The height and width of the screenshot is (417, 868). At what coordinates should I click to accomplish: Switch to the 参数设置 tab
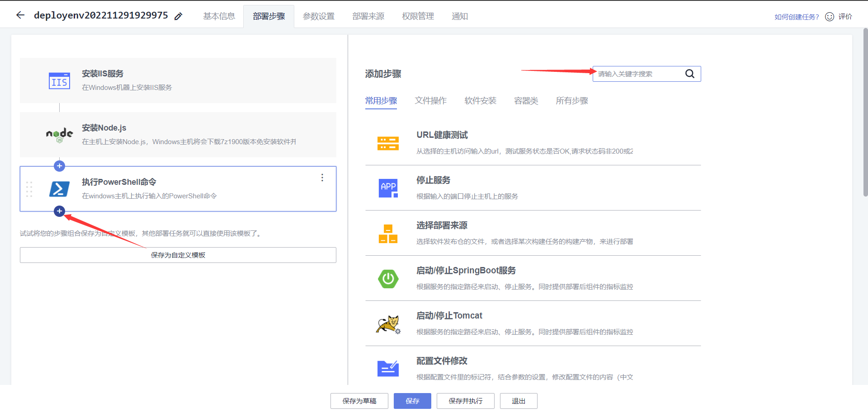click(x=318, y=16)
